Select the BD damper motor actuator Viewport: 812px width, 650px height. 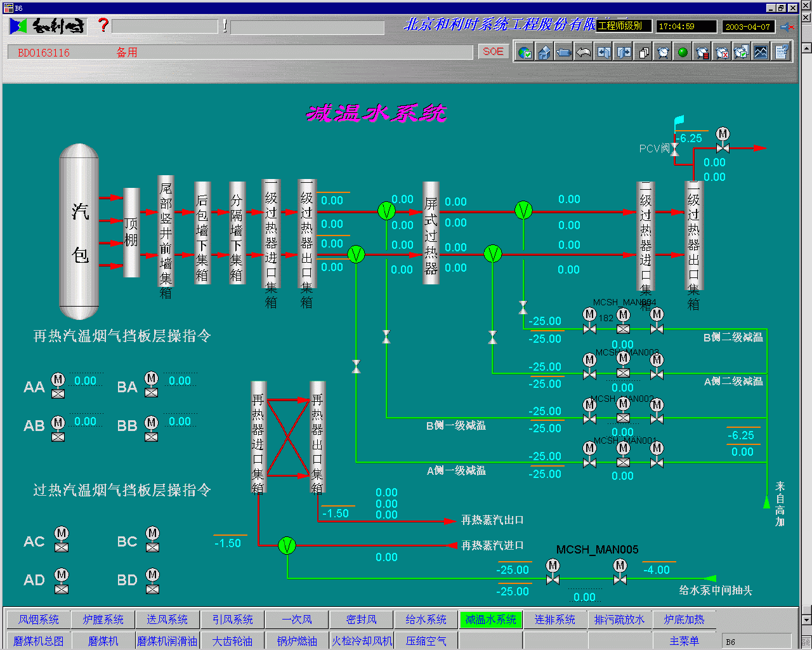coord(153,581)
